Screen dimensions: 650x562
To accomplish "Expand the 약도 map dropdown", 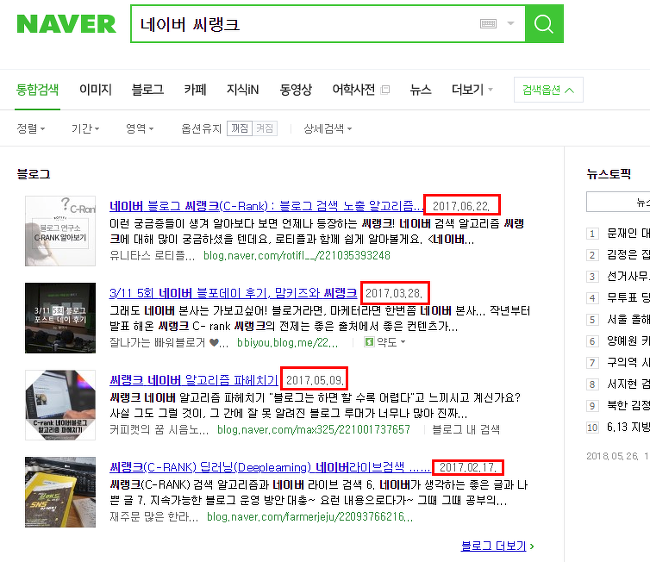I will [390, 342].
